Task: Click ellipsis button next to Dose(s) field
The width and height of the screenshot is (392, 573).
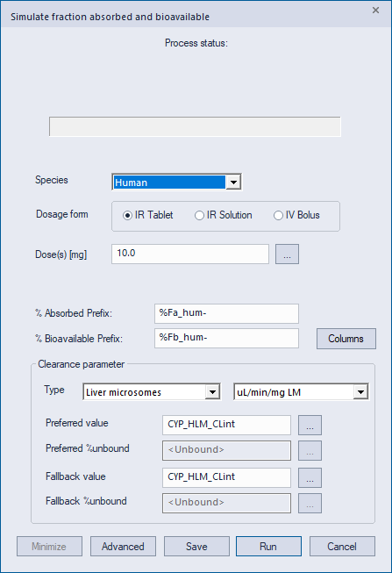Action: 287,254
